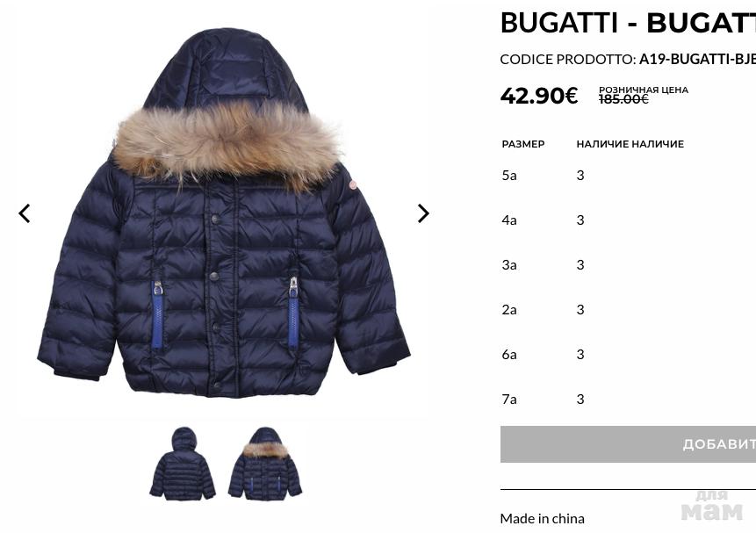Click the previous image arrow
This screenshot has height=533, width=756.
[x=24, y=213]
